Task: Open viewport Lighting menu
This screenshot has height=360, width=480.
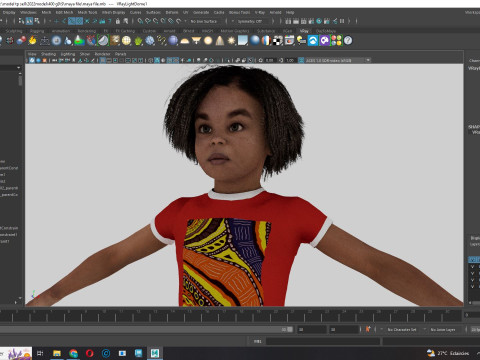Action: tap(68, 54)
